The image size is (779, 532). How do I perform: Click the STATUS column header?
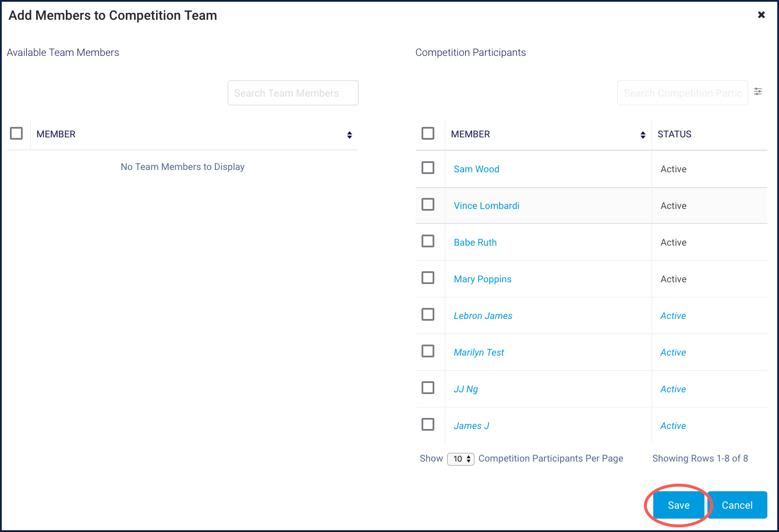tap(674, 134)
